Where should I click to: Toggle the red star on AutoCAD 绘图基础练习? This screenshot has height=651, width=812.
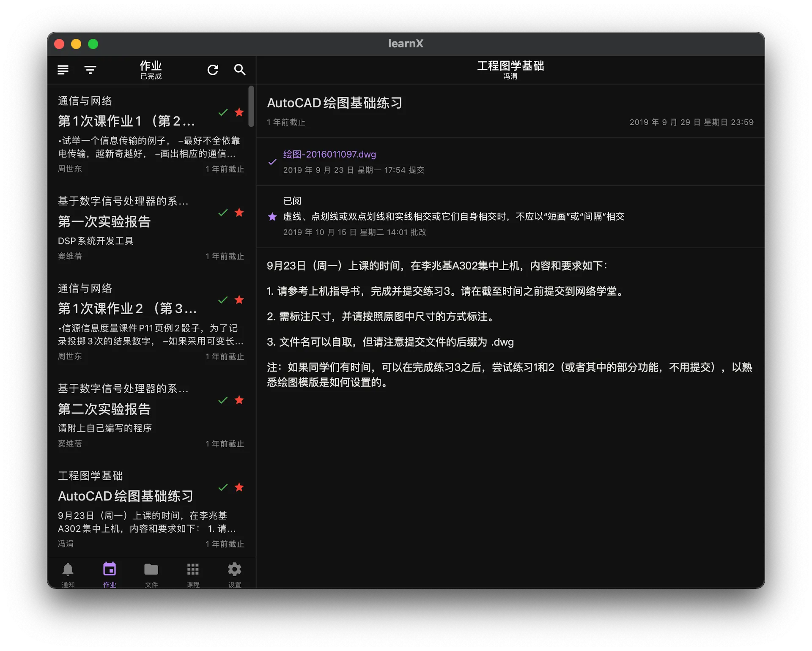(x=239, y=487)
